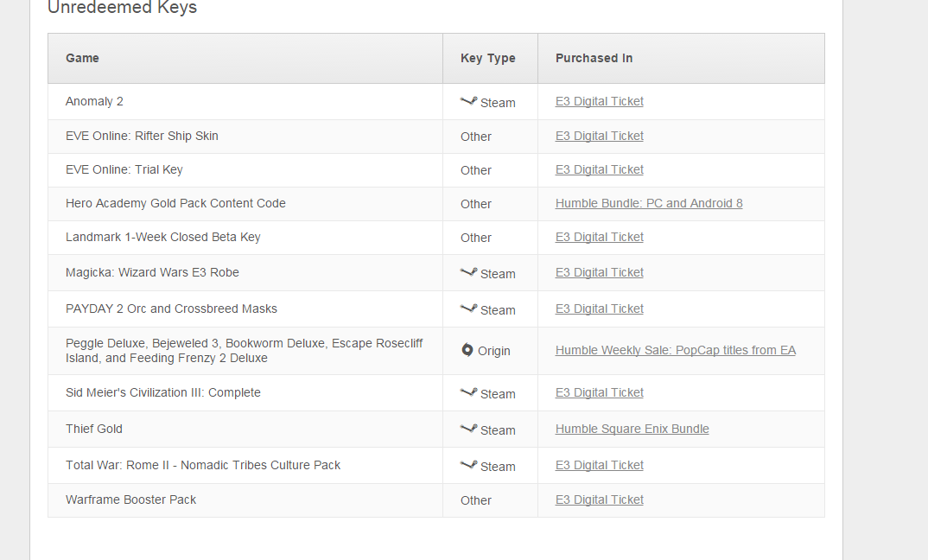Open E3 Digital Ticket link for Anomaly 2

(x=600, y=101)
